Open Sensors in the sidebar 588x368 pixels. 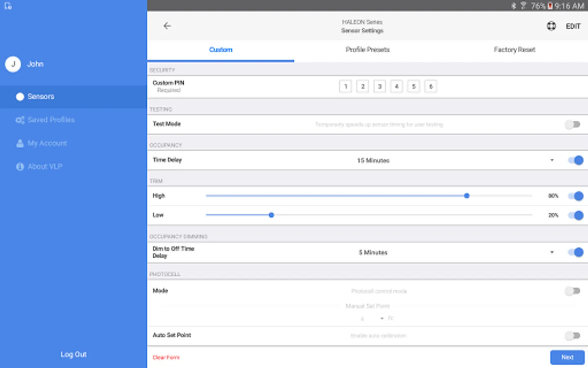tap(73, 96)
